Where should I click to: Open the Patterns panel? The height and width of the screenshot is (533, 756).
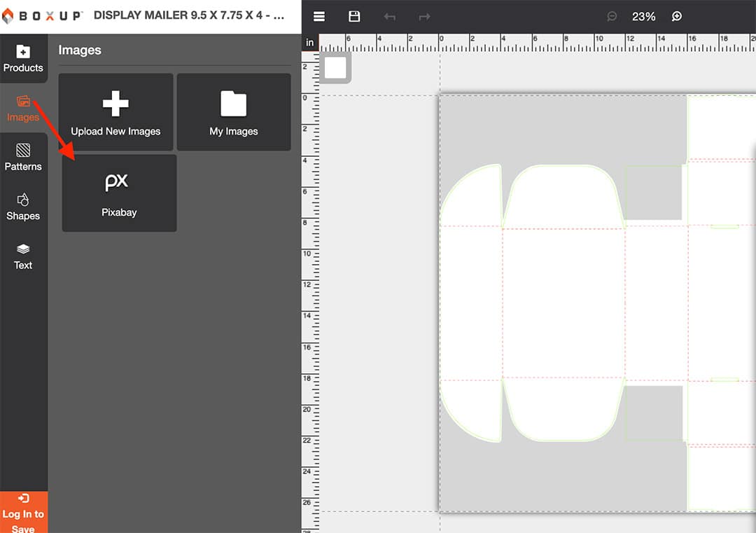click(x=24, y=157)
